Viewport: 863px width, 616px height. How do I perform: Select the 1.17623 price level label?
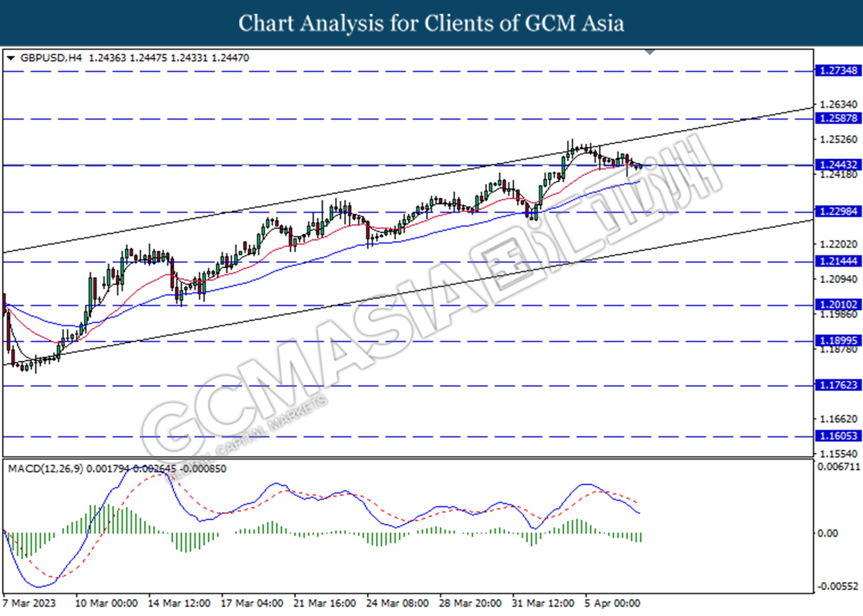click(838, 385)
